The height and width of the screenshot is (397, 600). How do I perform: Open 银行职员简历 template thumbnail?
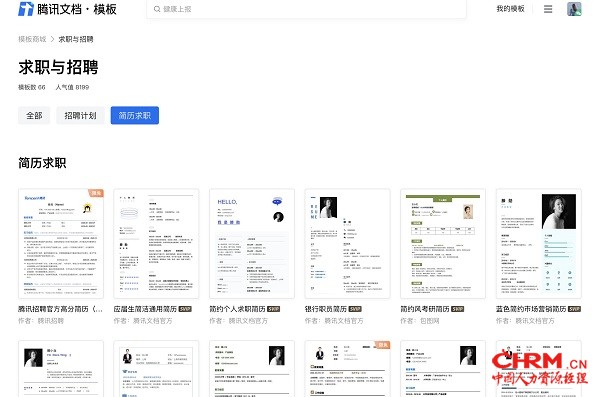coord(347,243)
